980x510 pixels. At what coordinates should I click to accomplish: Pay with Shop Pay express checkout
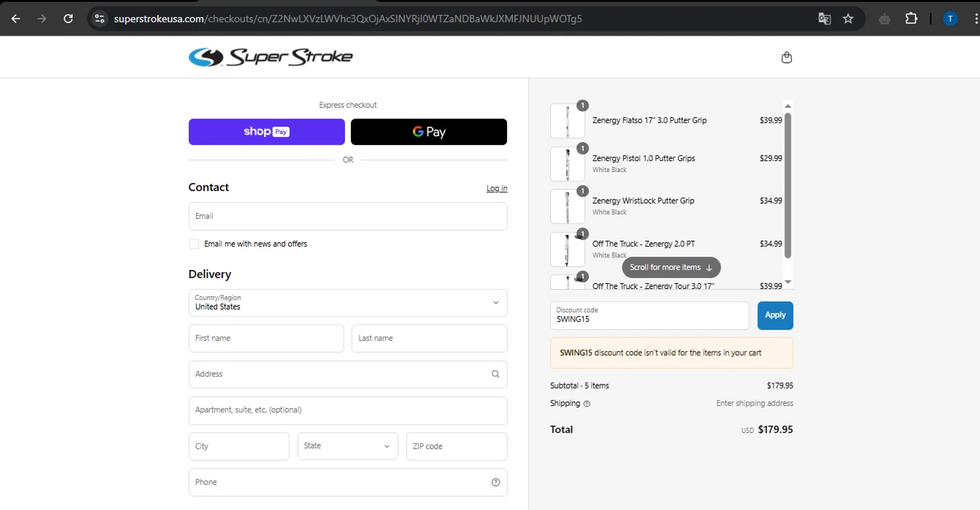tap(267, 131)
